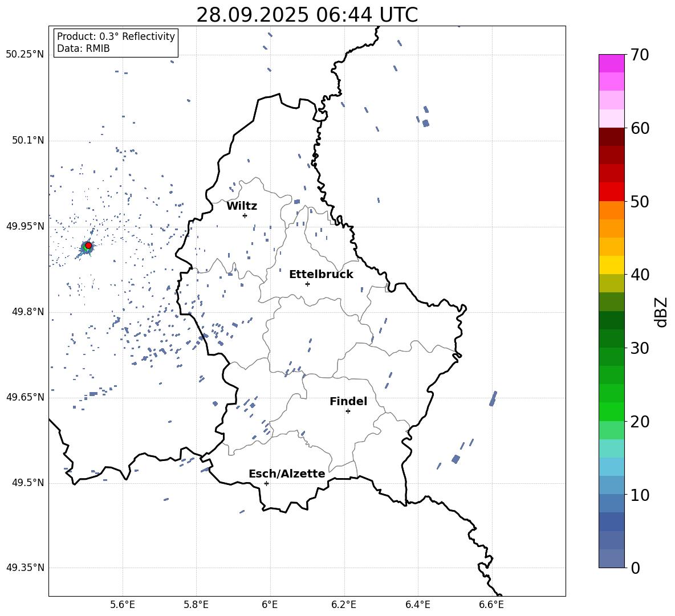Click the Wiltz station cross marker
Image resolution: width=675 pixels, height=616 pixels.
245,215
